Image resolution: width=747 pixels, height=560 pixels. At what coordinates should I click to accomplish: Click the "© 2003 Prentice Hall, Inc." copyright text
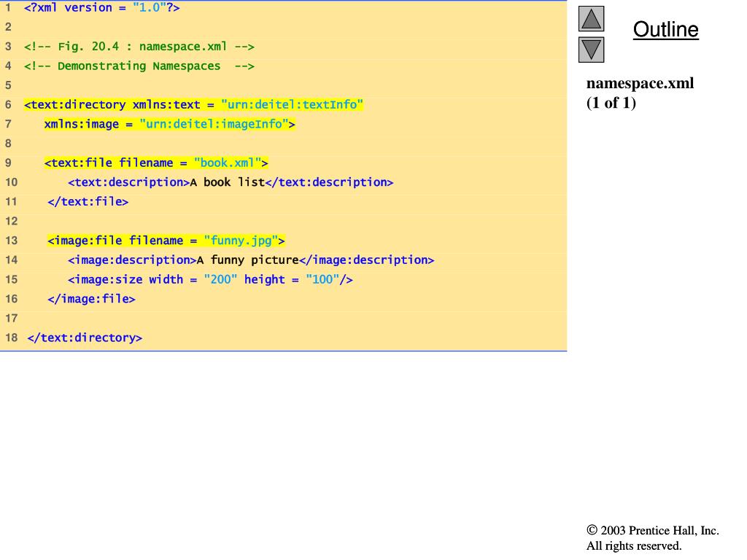point(653,531)
